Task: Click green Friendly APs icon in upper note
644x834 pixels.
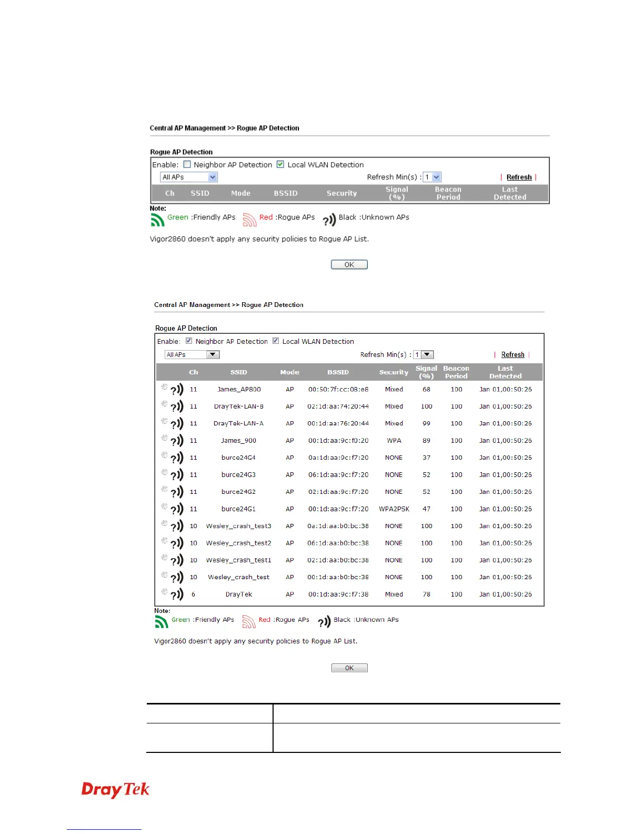Action: click(157, 220)
